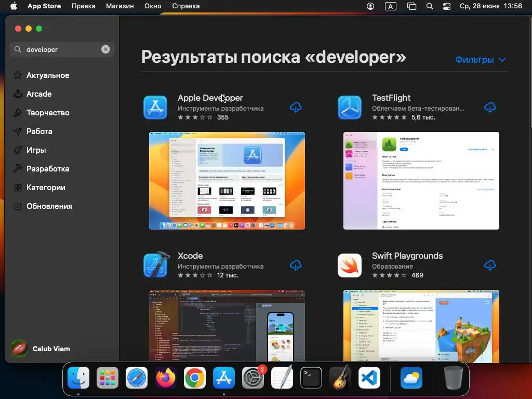Launch Google Chrome from the Dock

click(195, 378)
